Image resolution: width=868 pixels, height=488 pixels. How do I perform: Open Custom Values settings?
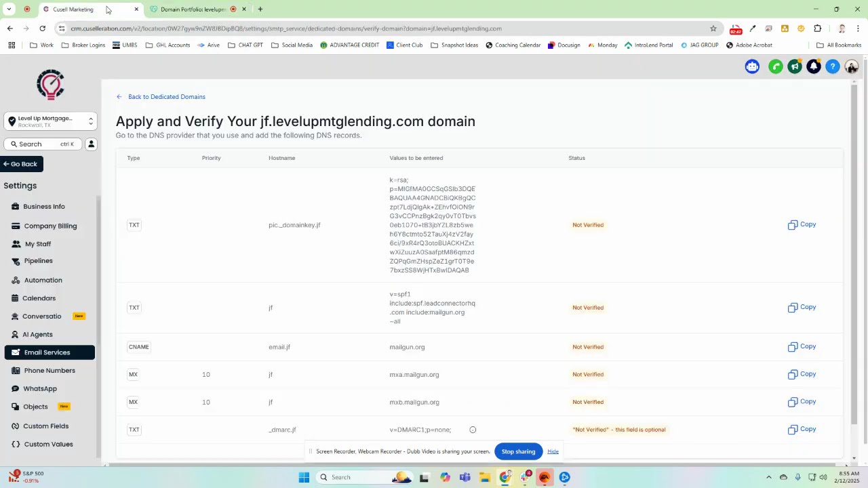[x=48, y=445]
